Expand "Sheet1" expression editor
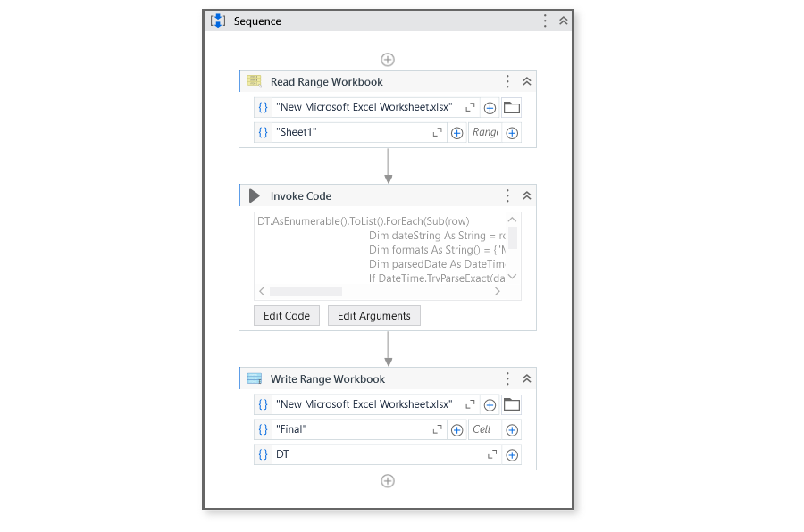This screenshot has width=804, height=532. 437,132
